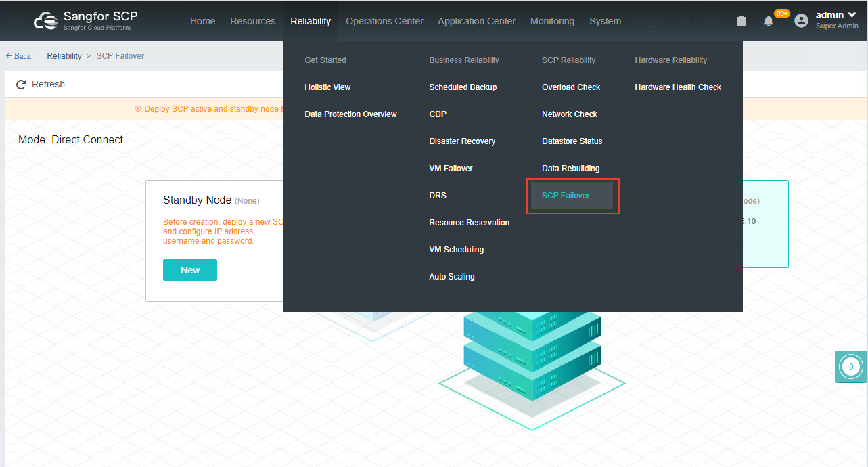Open the notifications bell icon
Image resolution: width=868 pixels, height=467 pixels.
(768, 21)
